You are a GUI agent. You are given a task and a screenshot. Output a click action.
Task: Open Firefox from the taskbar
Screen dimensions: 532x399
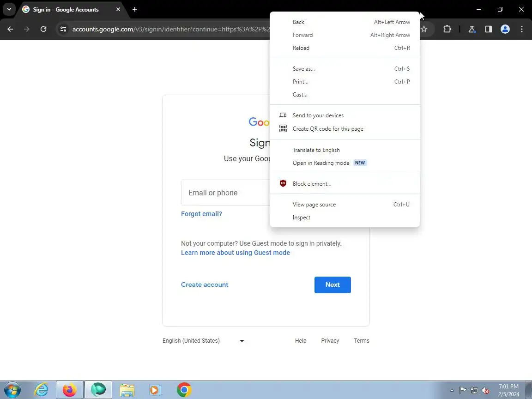pyautogui.click(x=70, y=390)
